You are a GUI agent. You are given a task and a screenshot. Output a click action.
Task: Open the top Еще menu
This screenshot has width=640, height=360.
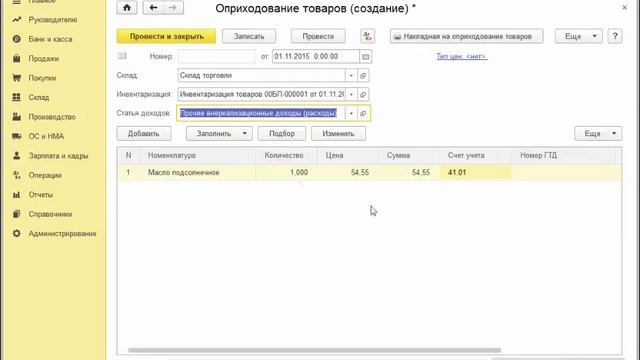pyautogui.click(x=578, y=36)
